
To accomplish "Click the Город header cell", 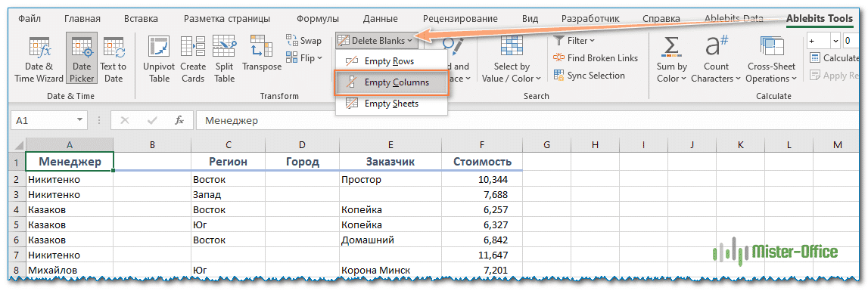I will tap(302, 162).
